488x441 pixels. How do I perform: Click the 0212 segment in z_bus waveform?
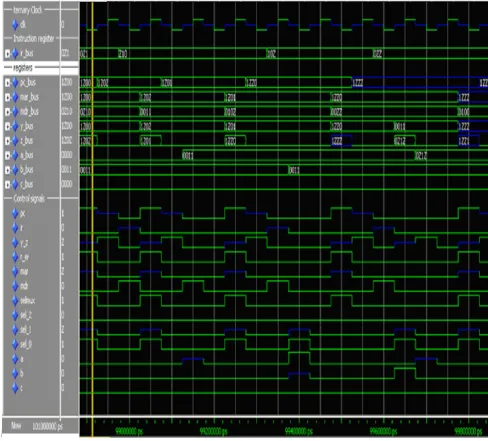(x=404, y=141)
